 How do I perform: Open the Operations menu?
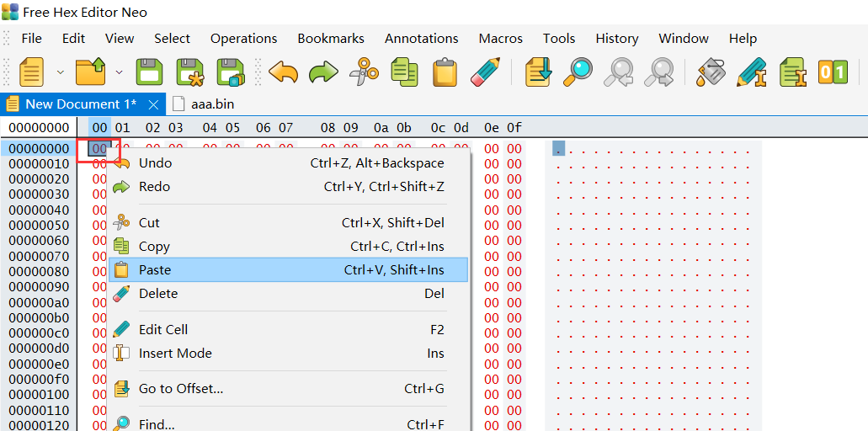[x=243, y=38]
